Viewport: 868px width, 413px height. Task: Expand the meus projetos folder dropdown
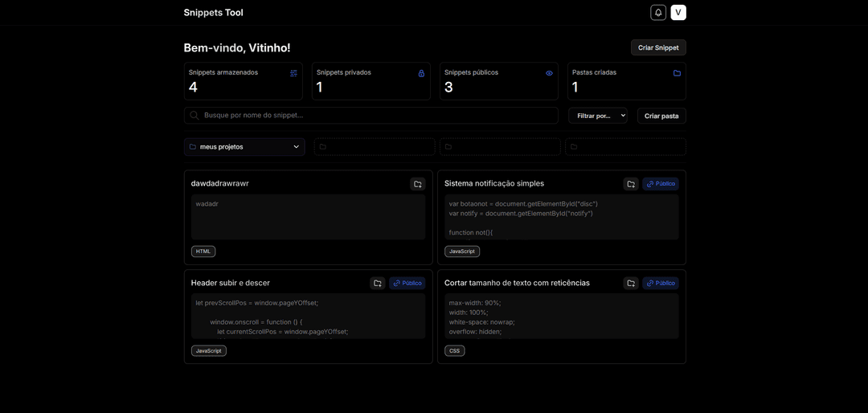[244, 147]
